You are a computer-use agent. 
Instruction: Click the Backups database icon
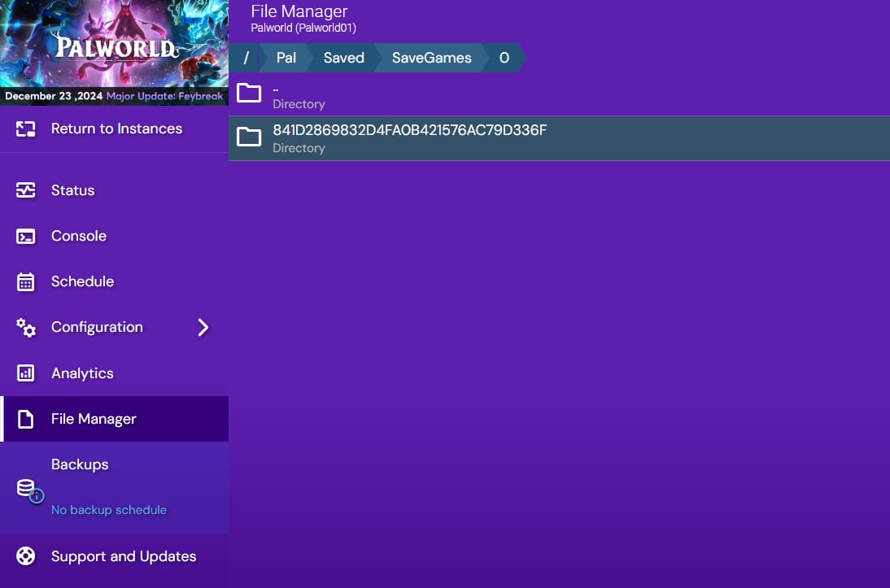[26, 487]
